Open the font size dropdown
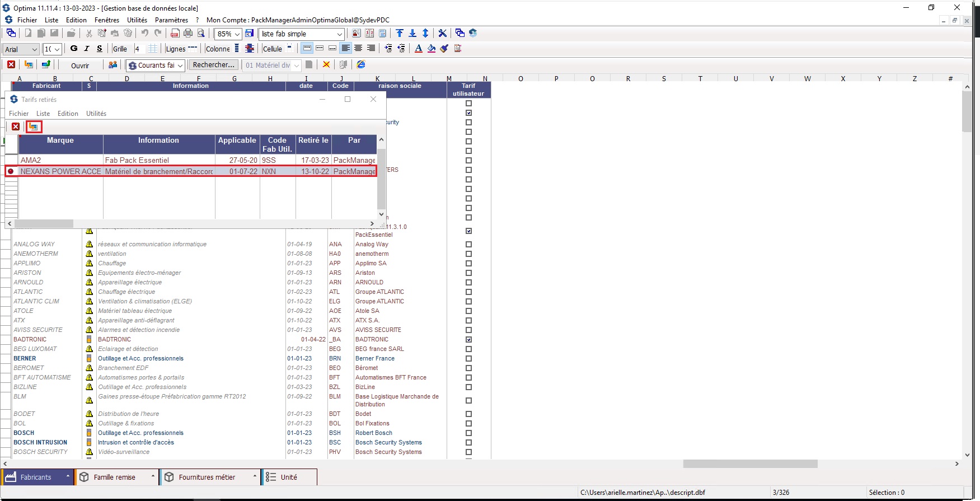 [x=57, y=49]
